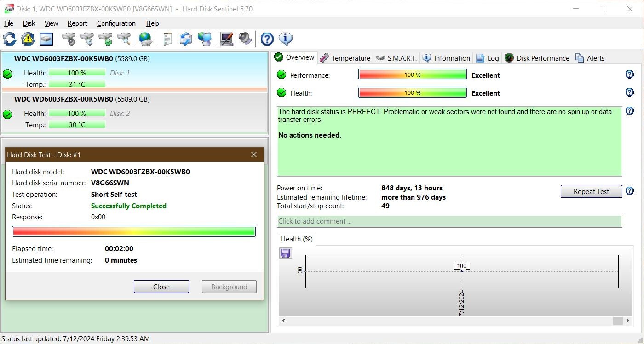Viewport: 644px width, 344px height.
Task: Click the Help question mark toolbar icon
Action: tap(267, 39)
